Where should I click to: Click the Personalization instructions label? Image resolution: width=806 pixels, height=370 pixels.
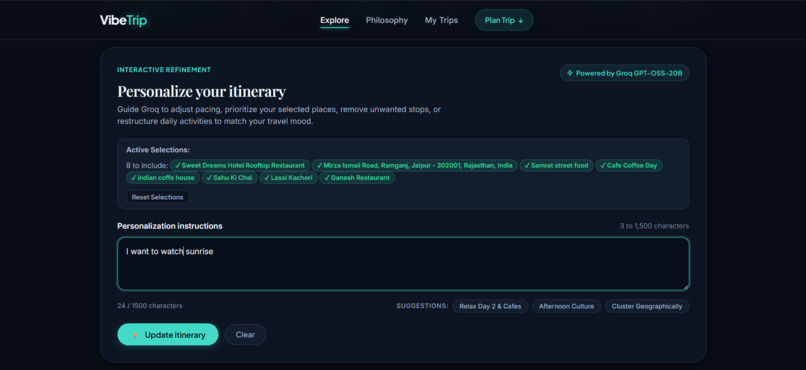[170, 226]
